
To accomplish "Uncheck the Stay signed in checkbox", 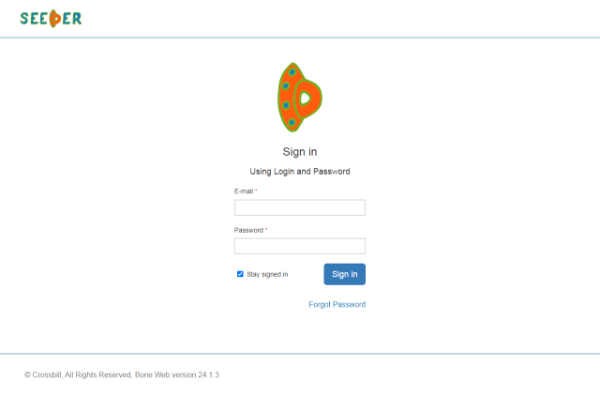I will point(240,274).
